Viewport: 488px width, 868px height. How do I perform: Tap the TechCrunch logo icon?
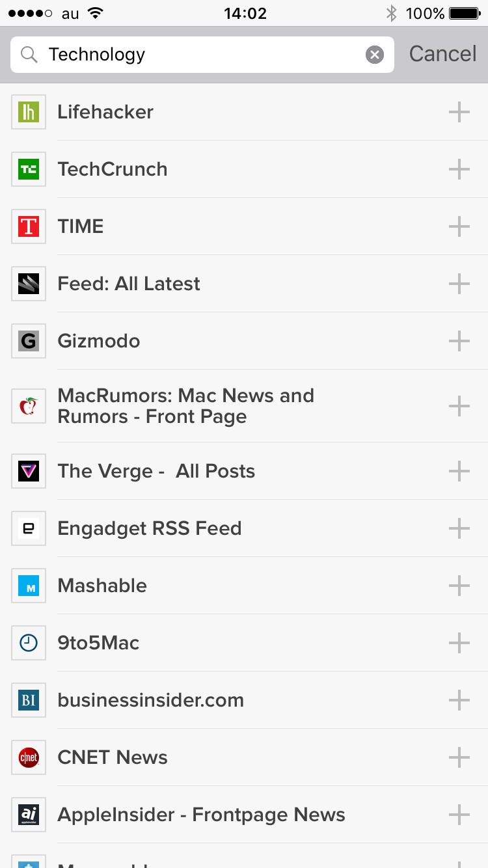(x=29, y=169)
